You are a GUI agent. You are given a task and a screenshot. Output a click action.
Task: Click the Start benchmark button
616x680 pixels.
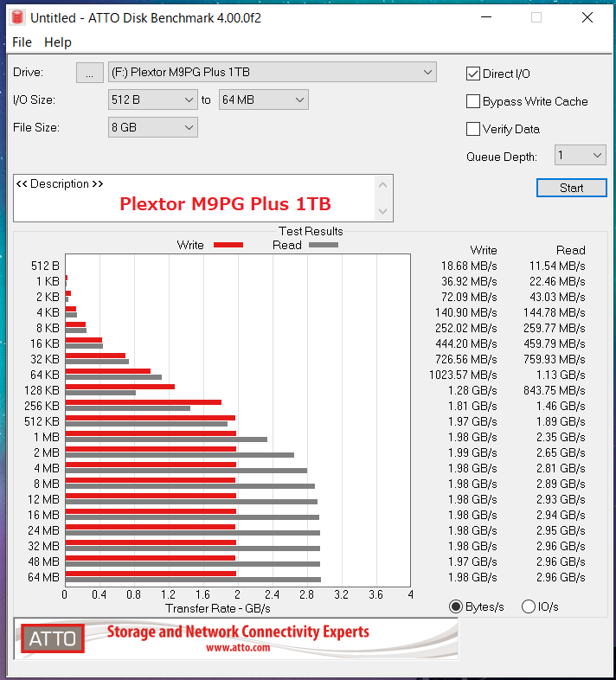click(571, 188)
